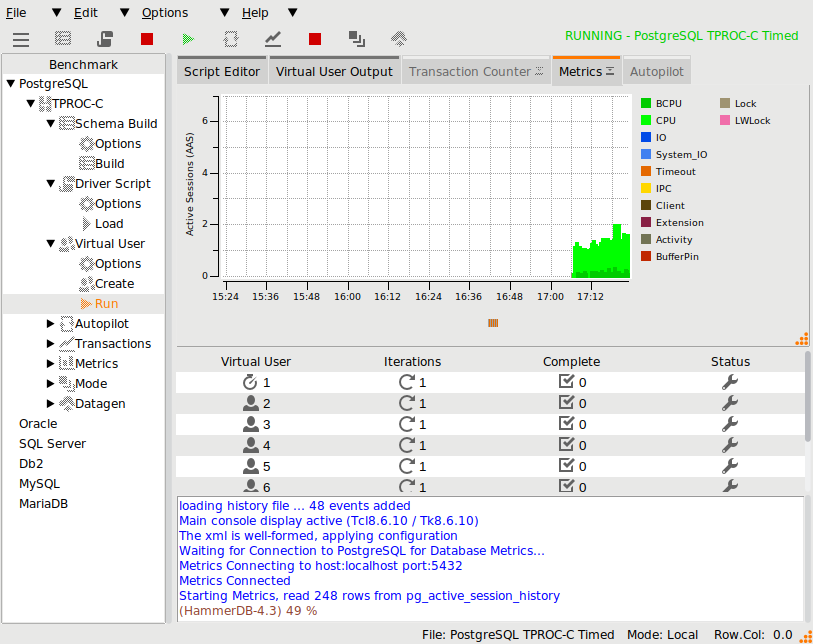Switch to the Autopilot tab
The image size is (813, 644).
[657, 71]
